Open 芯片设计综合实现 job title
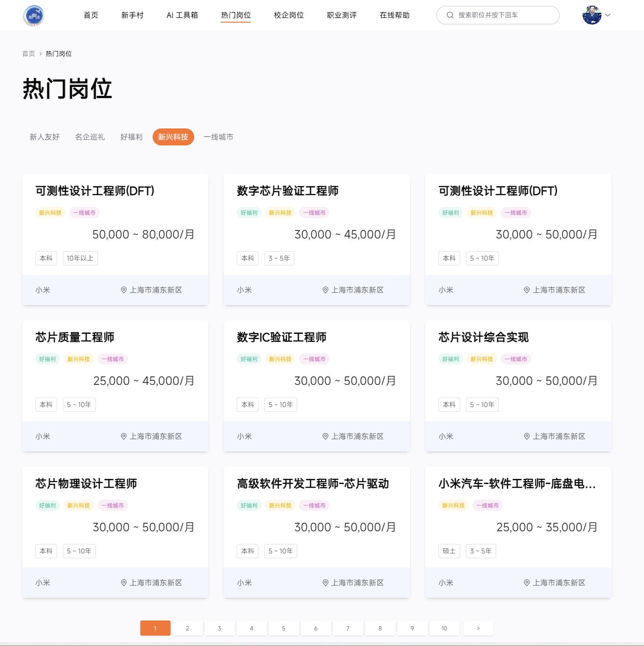The image size is (644, 646). click(483, 337)
